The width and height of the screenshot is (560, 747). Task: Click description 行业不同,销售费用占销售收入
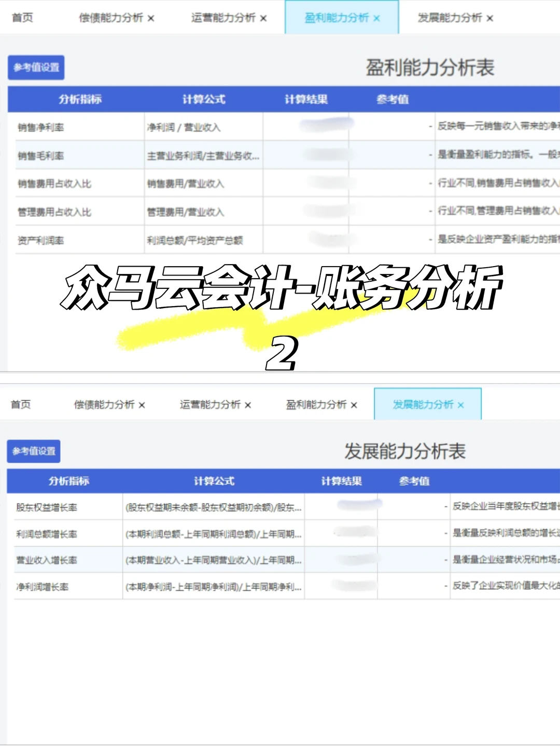tap(499, 183)
